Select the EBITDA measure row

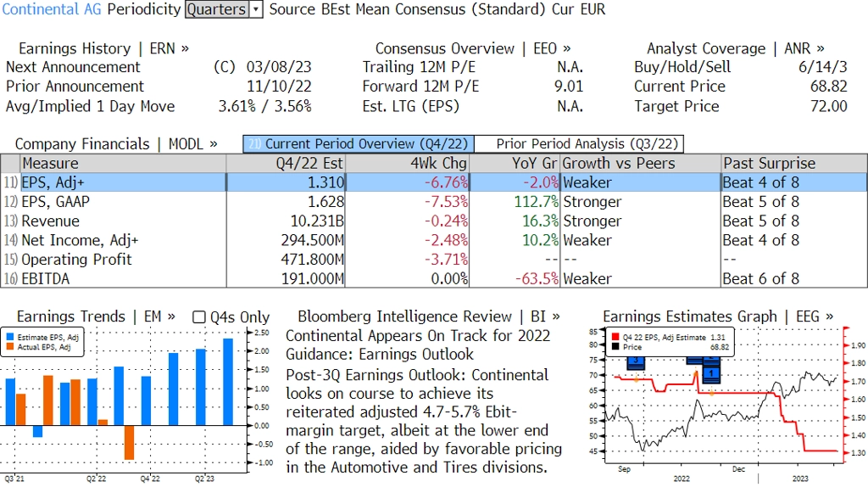point(434,278)
